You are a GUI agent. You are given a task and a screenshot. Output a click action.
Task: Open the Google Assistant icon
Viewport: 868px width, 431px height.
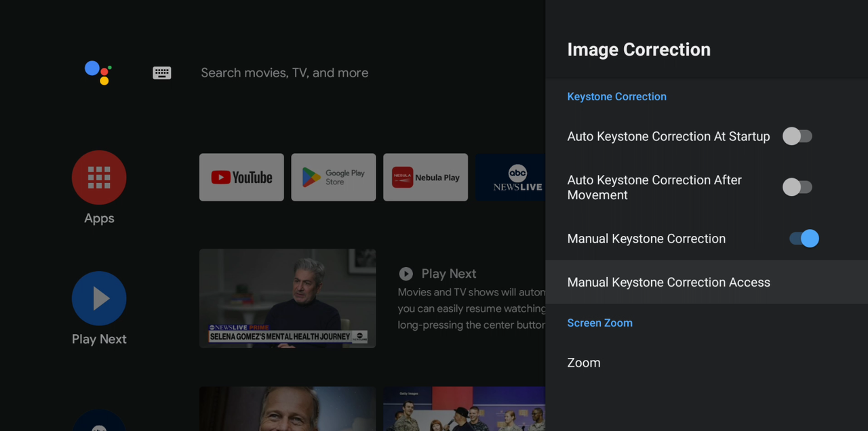coord(98,73)
